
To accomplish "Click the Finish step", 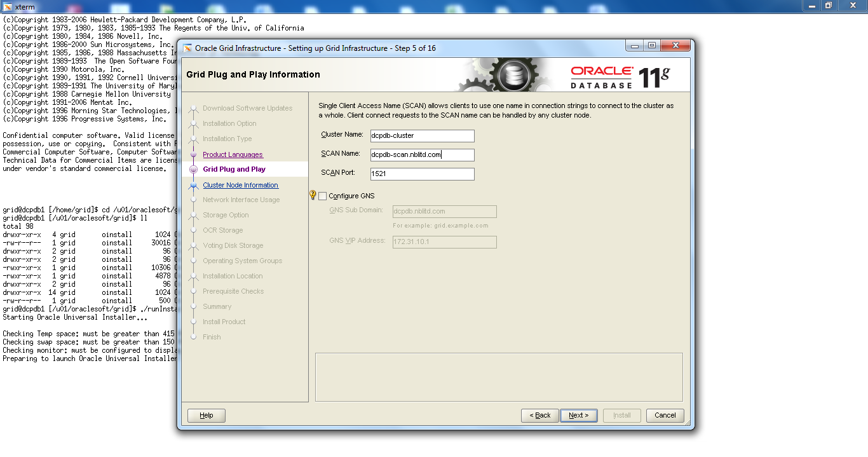I will tap(212, 337).
